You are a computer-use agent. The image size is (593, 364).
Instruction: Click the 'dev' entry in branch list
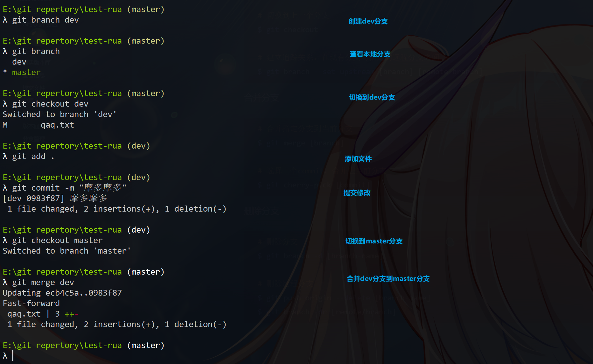(19, 62)
